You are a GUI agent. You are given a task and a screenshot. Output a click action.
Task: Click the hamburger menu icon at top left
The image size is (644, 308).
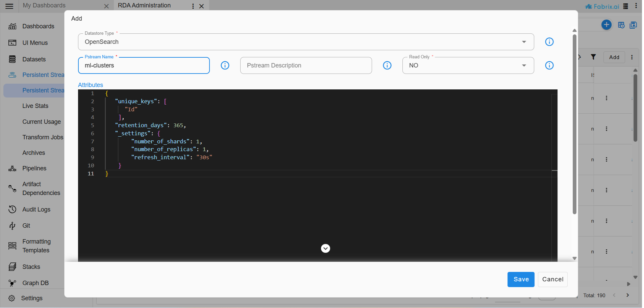pos(9,6)
